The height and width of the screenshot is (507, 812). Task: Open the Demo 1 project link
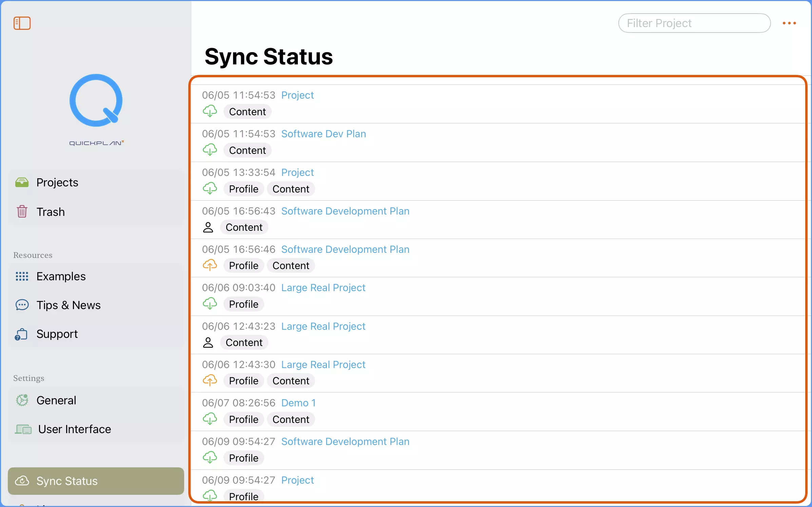pos(298,403)
